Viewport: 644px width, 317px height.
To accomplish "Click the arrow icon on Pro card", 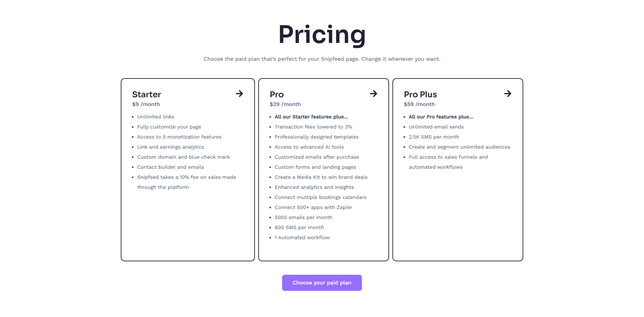I will [x=373, y=94].
